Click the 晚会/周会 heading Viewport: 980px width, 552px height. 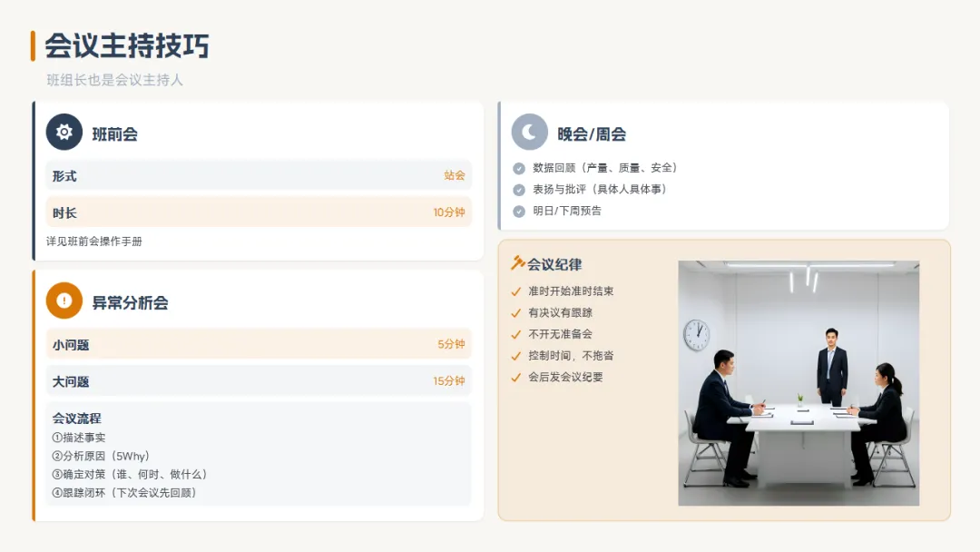[x=592, y=134]
